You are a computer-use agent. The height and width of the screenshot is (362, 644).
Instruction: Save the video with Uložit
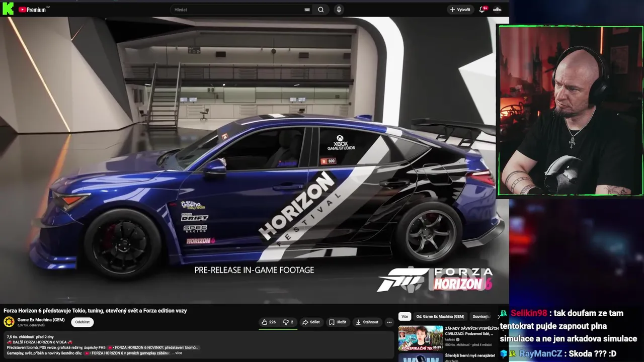(338, 322)
